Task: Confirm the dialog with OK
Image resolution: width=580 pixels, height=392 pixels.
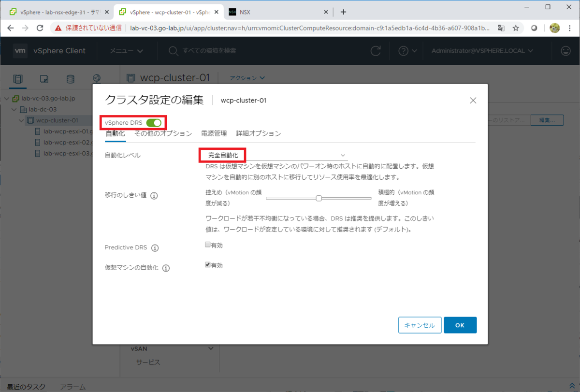Action: click(x=460, y=325)
